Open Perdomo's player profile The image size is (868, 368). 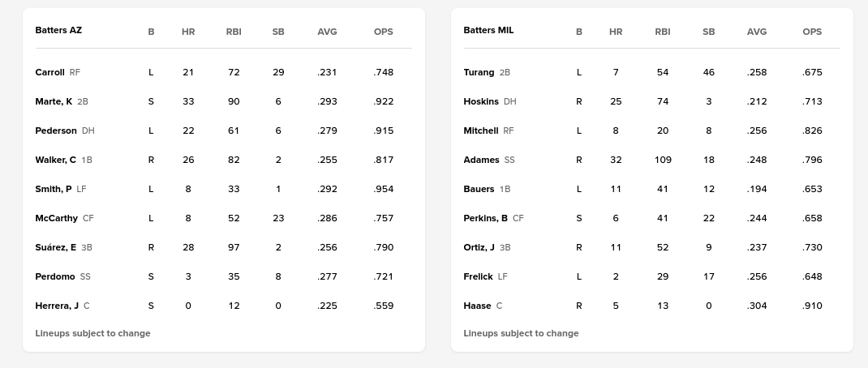tap(55, 276)
